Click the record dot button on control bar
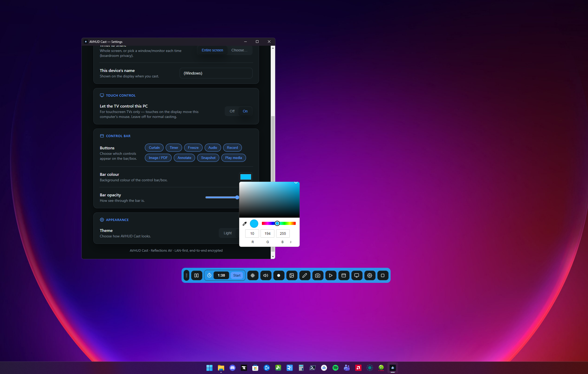 (279, 275)
